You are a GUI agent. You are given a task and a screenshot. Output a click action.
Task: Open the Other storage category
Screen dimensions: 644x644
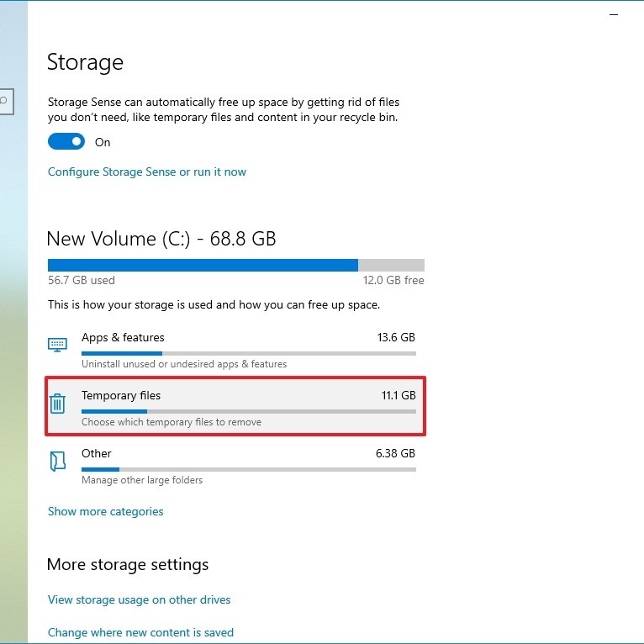tap(235, 466)
